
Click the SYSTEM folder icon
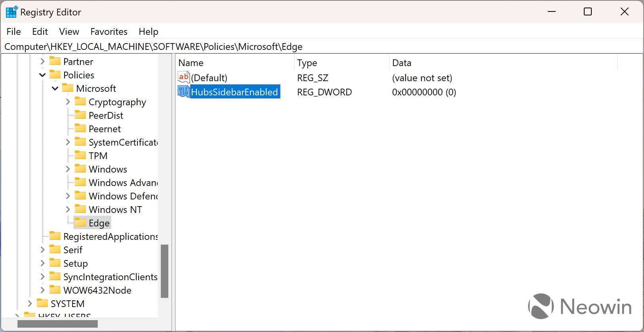[x=42, y=303]
